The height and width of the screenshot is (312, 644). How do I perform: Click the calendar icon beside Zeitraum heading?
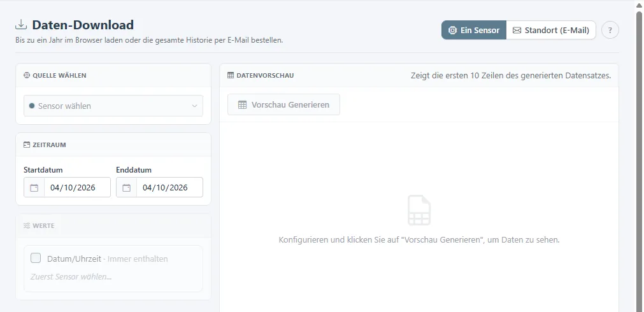click(x=27, y=145)
